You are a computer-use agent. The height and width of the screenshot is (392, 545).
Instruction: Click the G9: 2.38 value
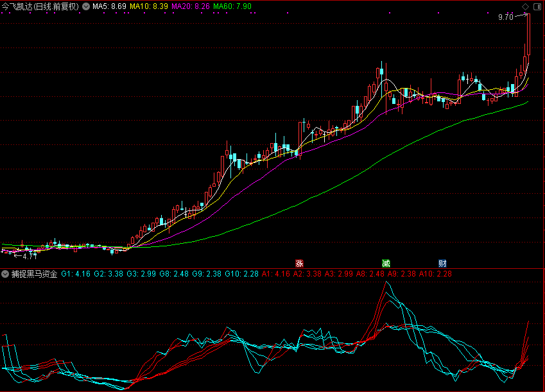click(x=207, y=274)
